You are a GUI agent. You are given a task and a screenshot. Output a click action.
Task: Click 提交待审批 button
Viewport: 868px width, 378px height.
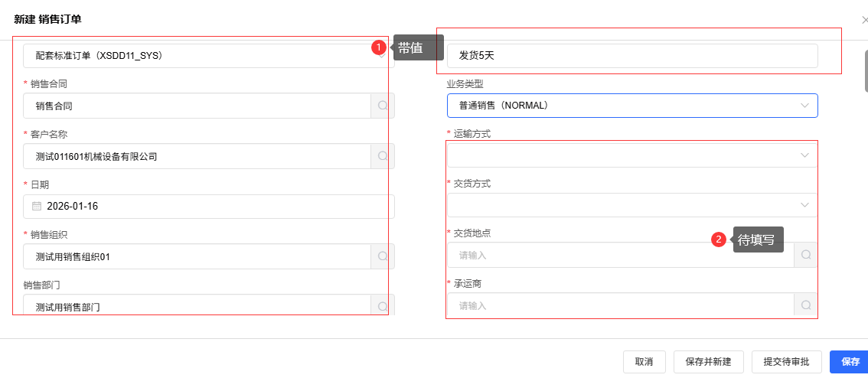[787, 361]
